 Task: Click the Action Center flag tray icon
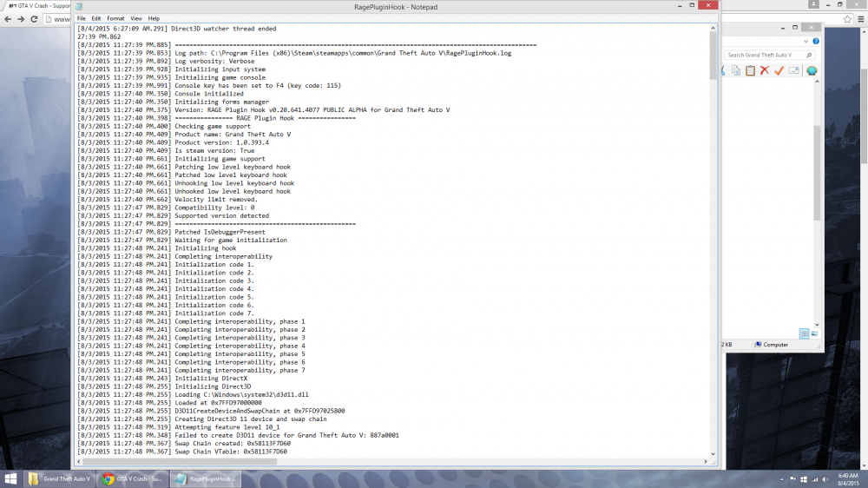pos(792,479)
